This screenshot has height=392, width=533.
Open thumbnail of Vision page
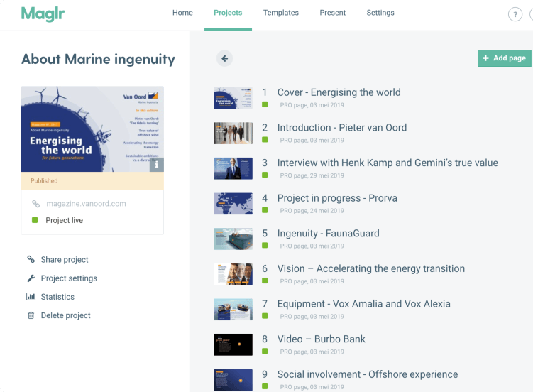[233, 274]
